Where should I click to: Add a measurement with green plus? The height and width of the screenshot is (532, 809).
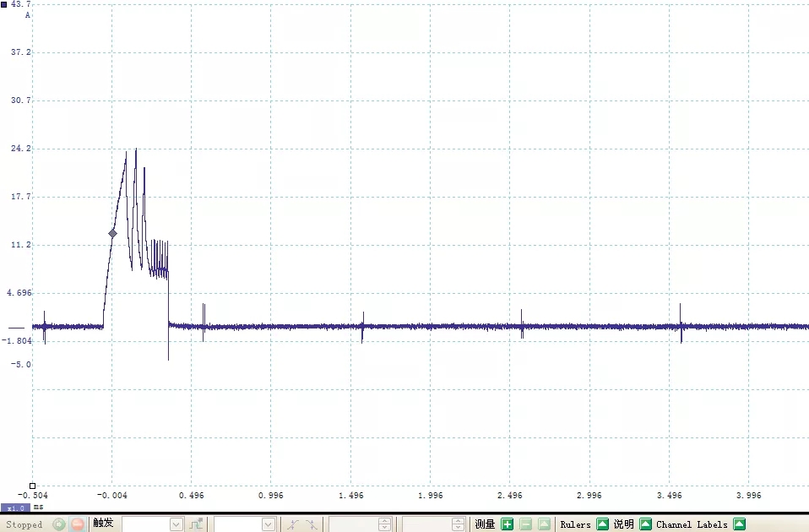507,524
